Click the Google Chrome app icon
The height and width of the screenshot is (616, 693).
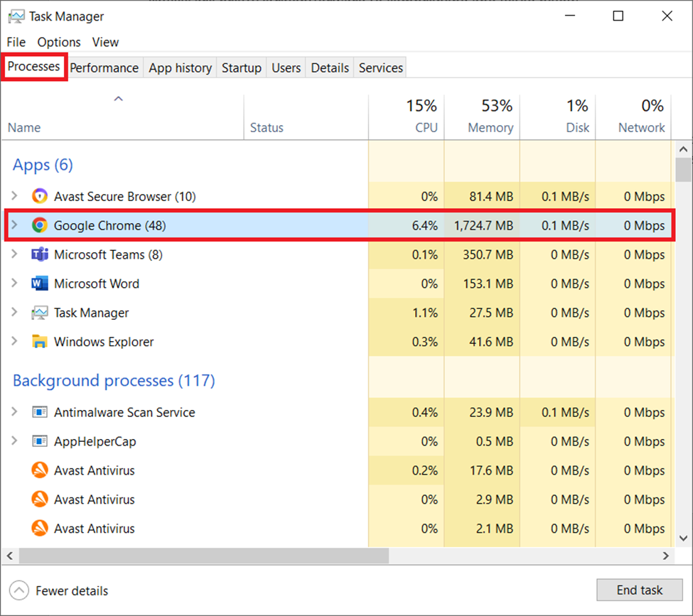click(x=40, y=225)
